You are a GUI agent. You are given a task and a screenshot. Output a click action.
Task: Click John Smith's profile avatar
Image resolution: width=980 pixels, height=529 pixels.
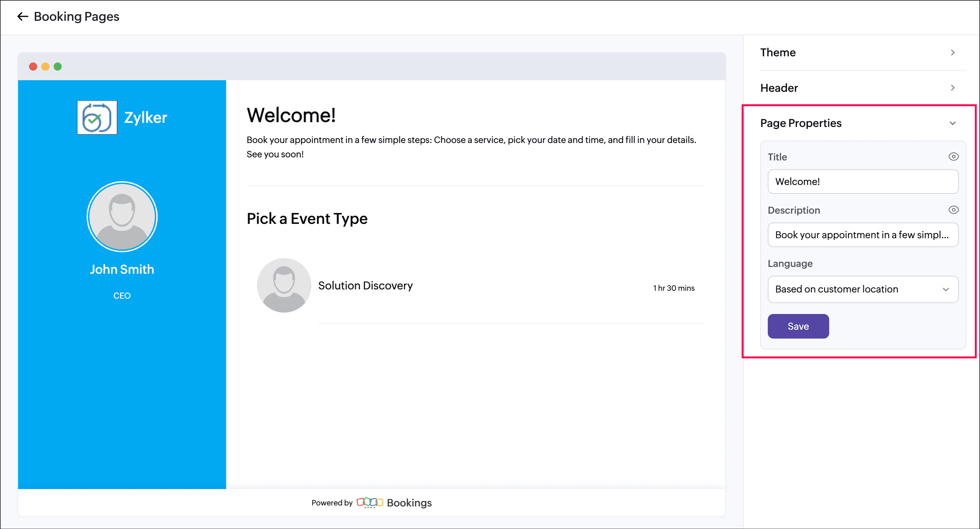[x=122, y=216]
